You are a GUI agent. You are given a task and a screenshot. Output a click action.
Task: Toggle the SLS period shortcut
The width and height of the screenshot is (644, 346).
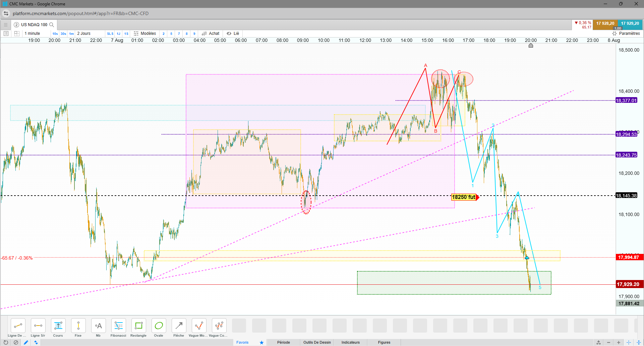pyautogui.click(x=110, y=33)
